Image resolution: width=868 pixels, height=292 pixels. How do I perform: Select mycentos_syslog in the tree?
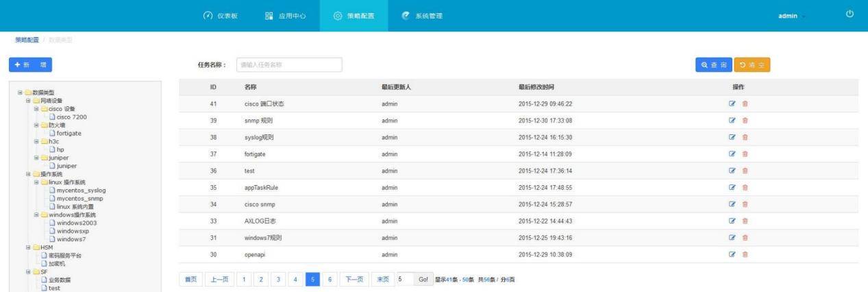(81, 191)
